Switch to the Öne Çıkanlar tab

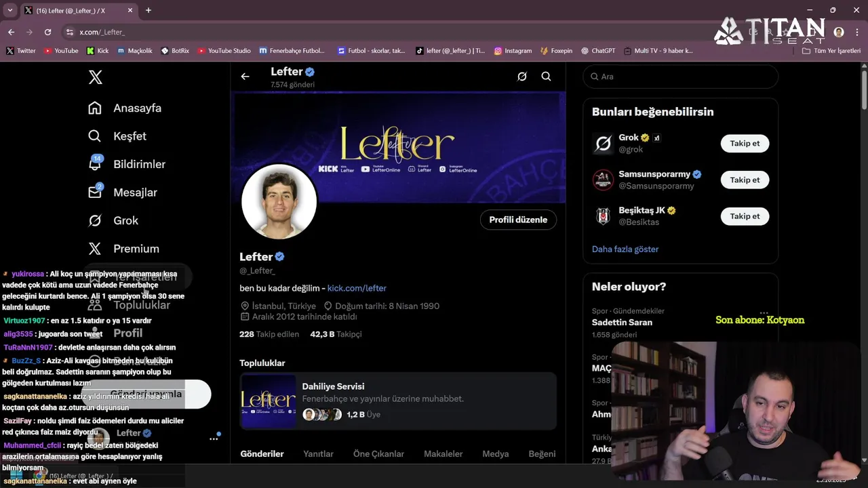point(378,453)
